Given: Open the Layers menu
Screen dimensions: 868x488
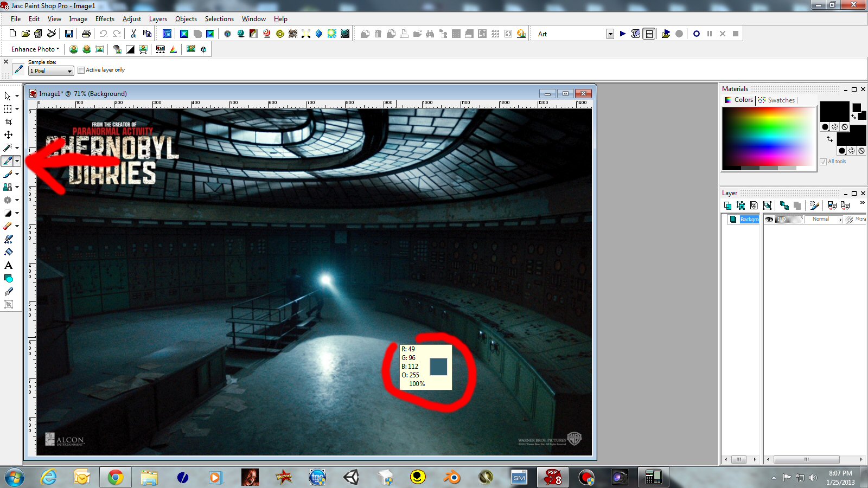Looking at the screenshot, I should point(158,19).
